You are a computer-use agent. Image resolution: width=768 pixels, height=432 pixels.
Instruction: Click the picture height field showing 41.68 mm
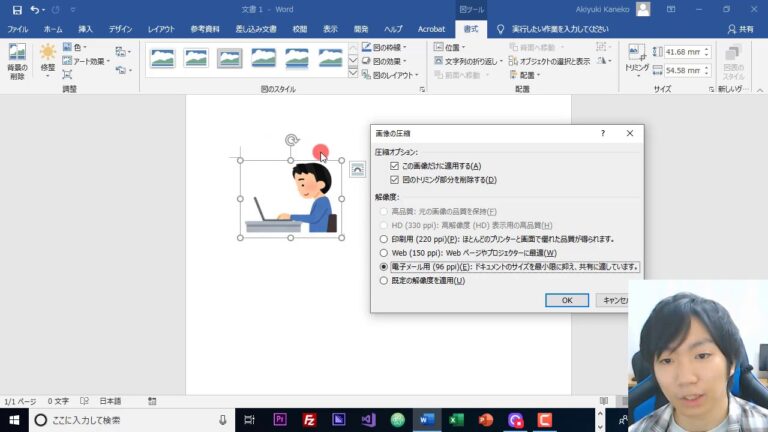tap(684, 51)
